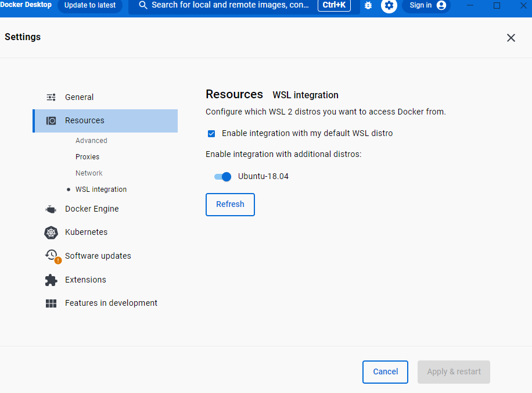The image size is (532, 393).
Task: Select the Resources settings section
Action: (105, 120)
